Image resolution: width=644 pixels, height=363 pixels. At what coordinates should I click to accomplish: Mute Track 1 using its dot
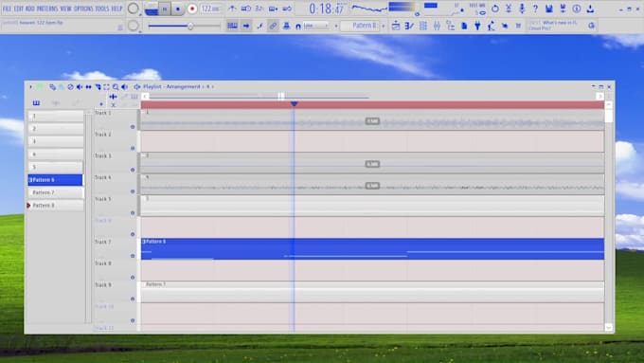tap(133, 127)
